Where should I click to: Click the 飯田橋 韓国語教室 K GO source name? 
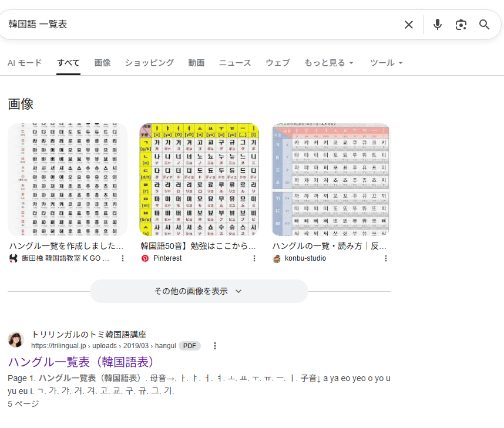click(x=65, y=258)
